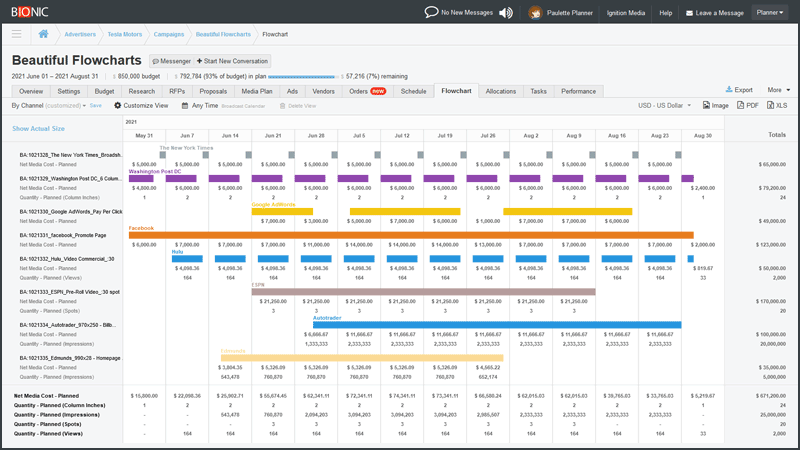The image size is (800, 450).
Task: Switch to the Media Plan tab
Action: tap(257, 91)
